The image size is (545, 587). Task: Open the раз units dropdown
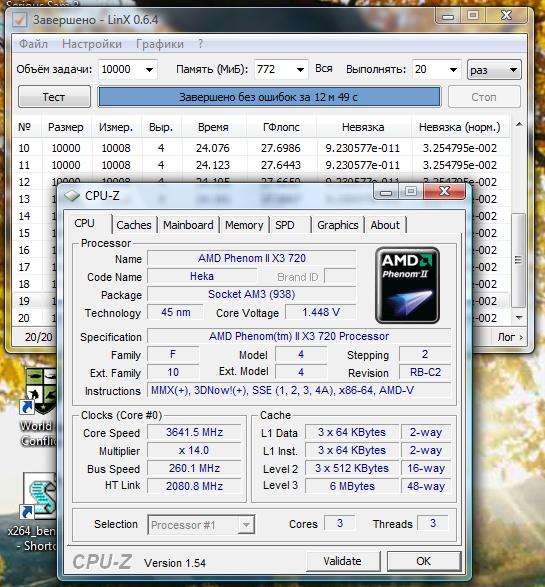point(494,70)
